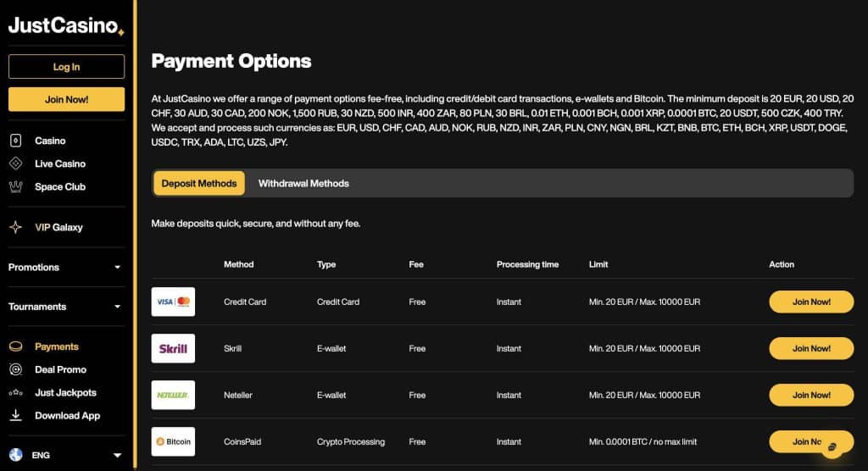
Task: Click the Min. 0.0001 BTC limit cell
Action: tap(643, 441)
